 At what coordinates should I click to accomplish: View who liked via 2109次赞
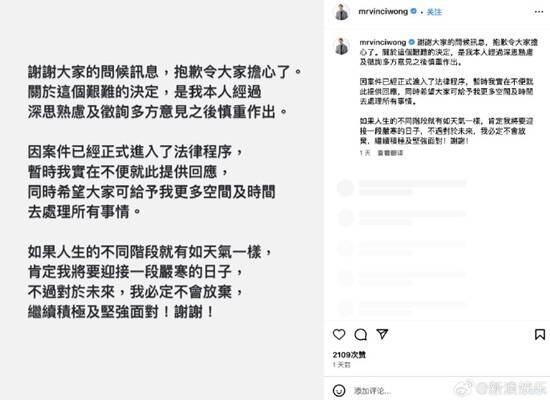(349, 355)
